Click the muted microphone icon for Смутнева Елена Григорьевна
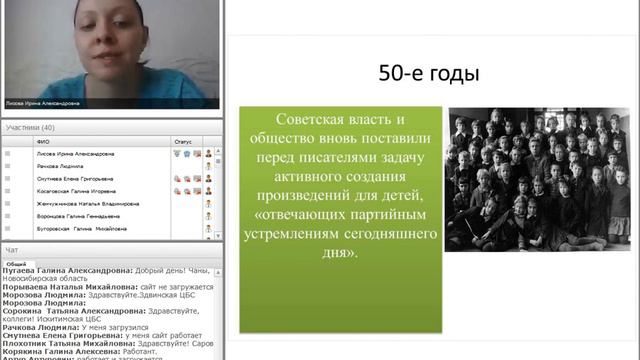The width and height of the screenshot is (640, 360). click(x=177, y=179)
